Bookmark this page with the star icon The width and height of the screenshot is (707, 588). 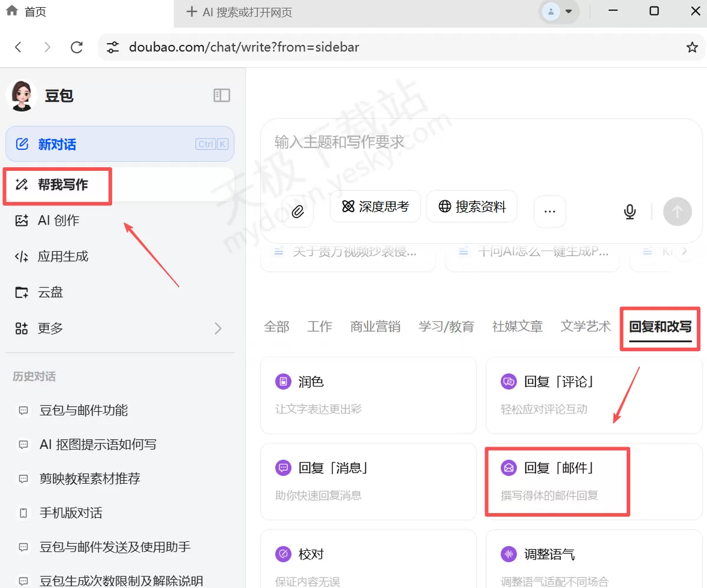point(692,47)
